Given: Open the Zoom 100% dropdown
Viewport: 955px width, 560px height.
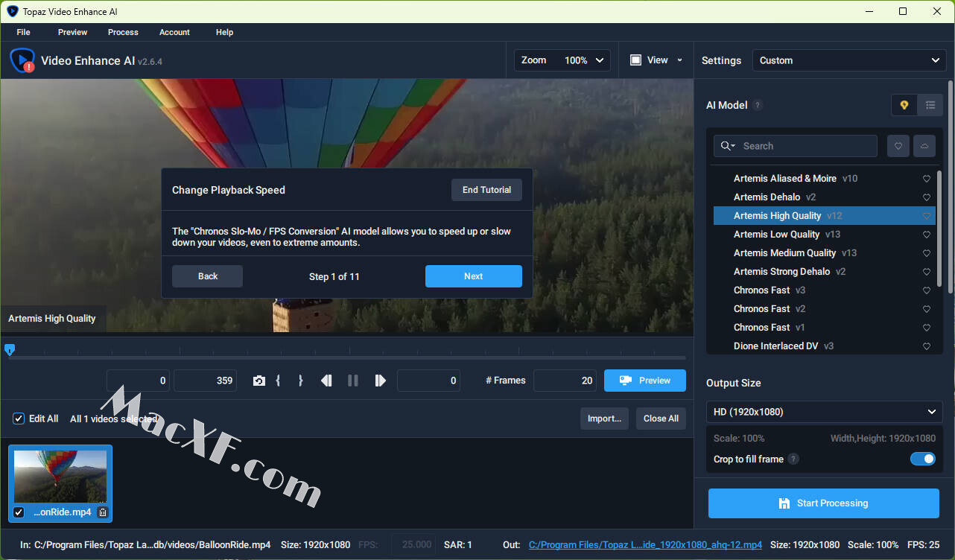Looking at the screenshot, I should coord(562,60).
